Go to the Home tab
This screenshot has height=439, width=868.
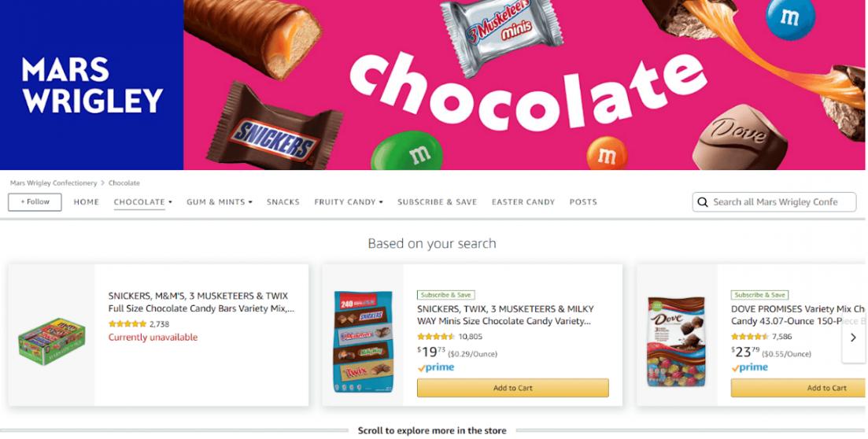coord(87,202)
